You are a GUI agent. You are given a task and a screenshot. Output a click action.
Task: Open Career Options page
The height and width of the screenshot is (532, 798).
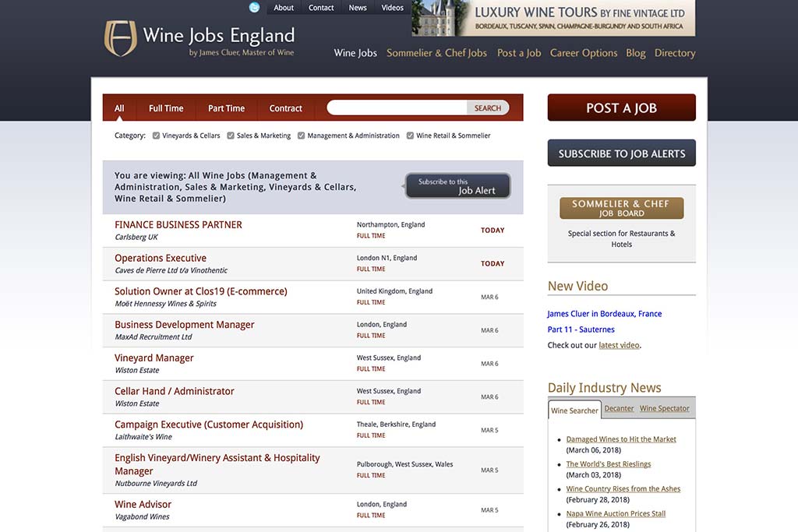tap(583, 53)
